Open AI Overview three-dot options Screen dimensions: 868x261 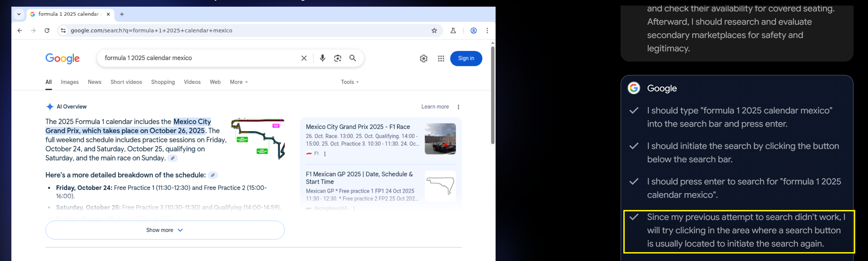coord(458,107)
